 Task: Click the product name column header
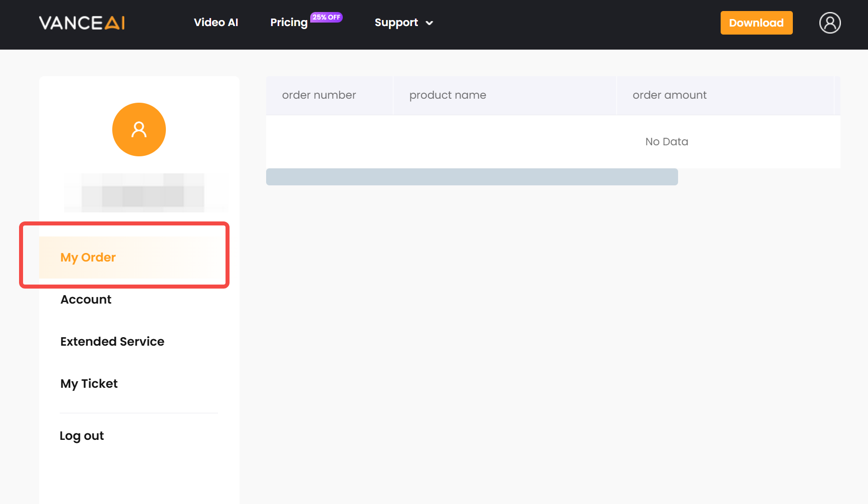pyautogui.click(x=505, y=95)
